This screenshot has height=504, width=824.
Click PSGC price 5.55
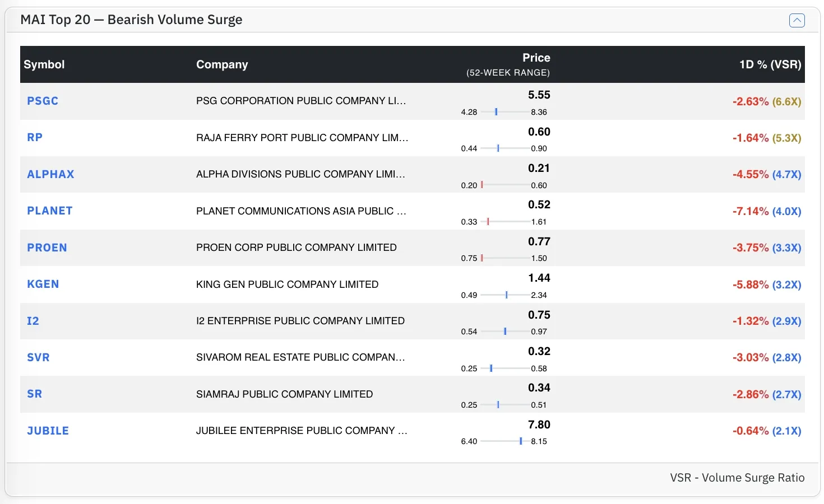(x=539, y=95)
